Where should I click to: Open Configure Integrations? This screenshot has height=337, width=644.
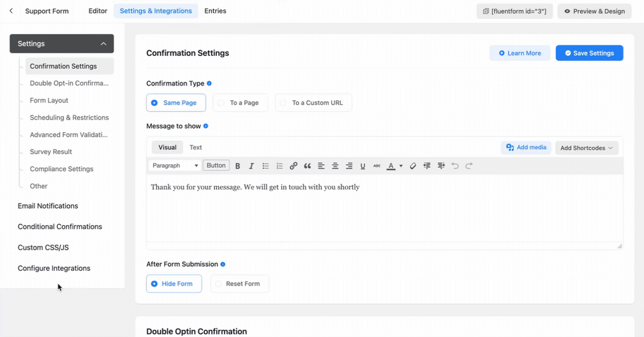[54, 268]
